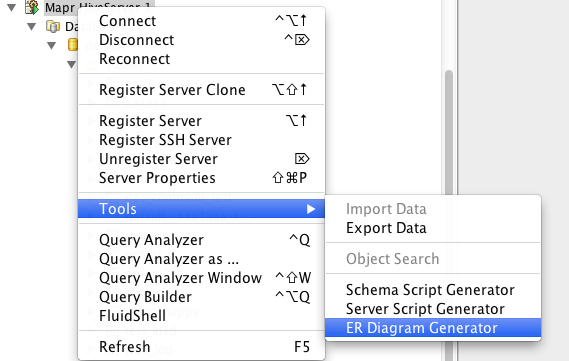Choose Export Data in Tools submenu
The width and height of the screenshot is (569, 361).
click(x=433, y=228)
